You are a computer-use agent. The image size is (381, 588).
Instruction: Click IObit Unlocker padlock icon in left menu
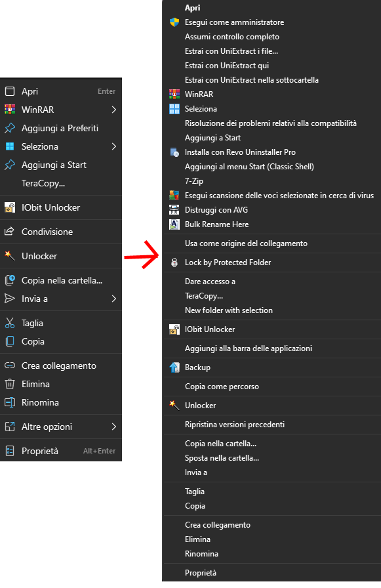tap(10, 207)
